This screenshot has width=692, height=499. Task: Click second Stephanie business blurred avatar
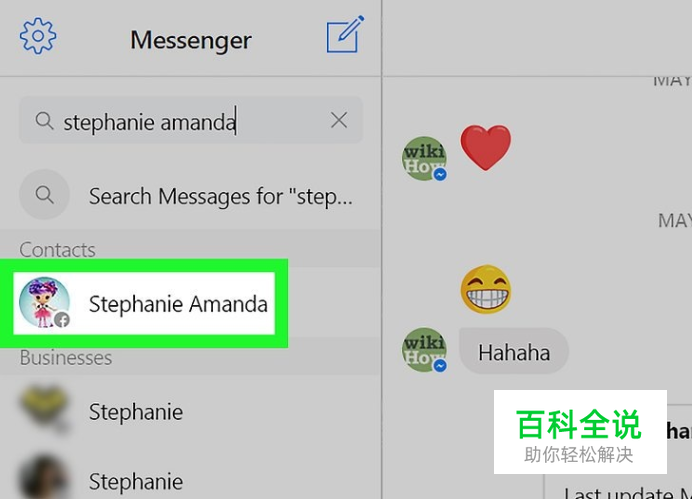pyautogui.click(x=44, y=479)
